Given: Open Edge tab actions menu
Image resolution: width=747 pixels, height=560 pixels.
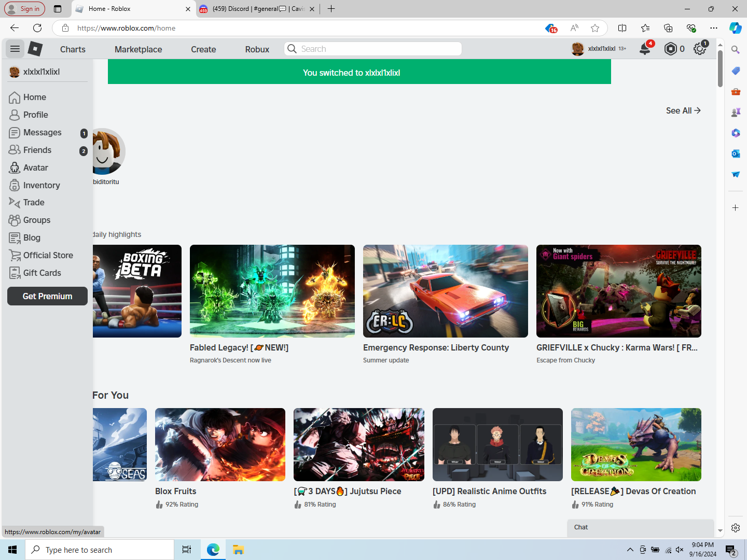Looking at the screenshot, I should (58, 9).
